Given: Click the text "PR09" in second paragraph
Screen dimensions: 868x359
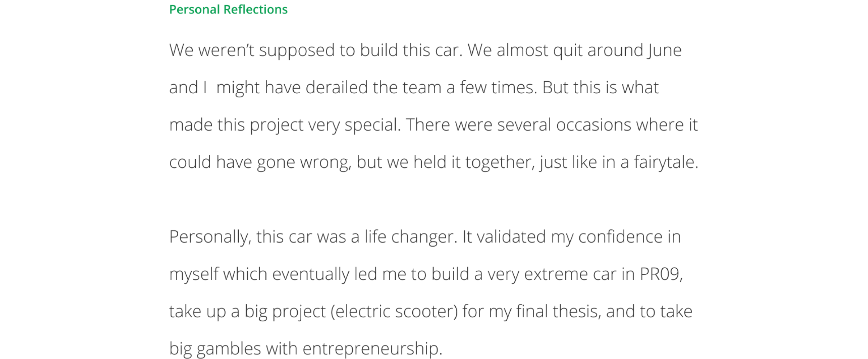Looking at the screenshot, I should tap(660, 274).
